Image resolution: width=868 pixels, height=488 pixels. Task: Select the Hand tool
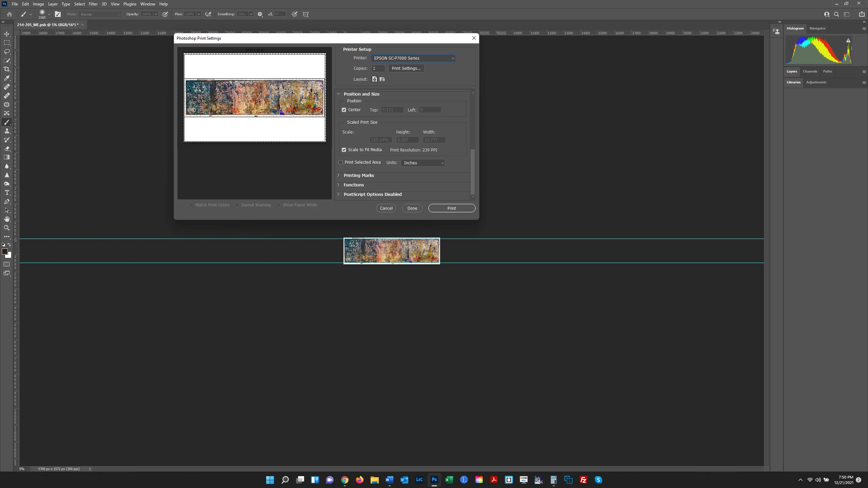[7, 219]
